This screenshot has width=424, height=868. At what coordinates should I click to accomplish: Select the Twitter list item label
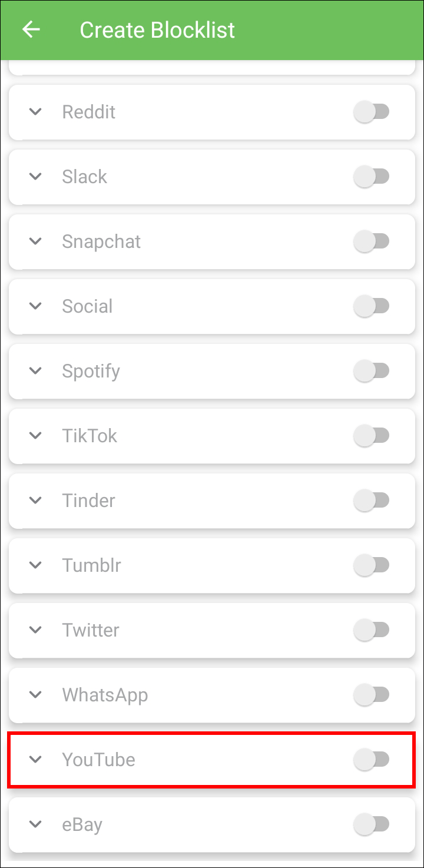pyautogui.click(x=91, y=630)
